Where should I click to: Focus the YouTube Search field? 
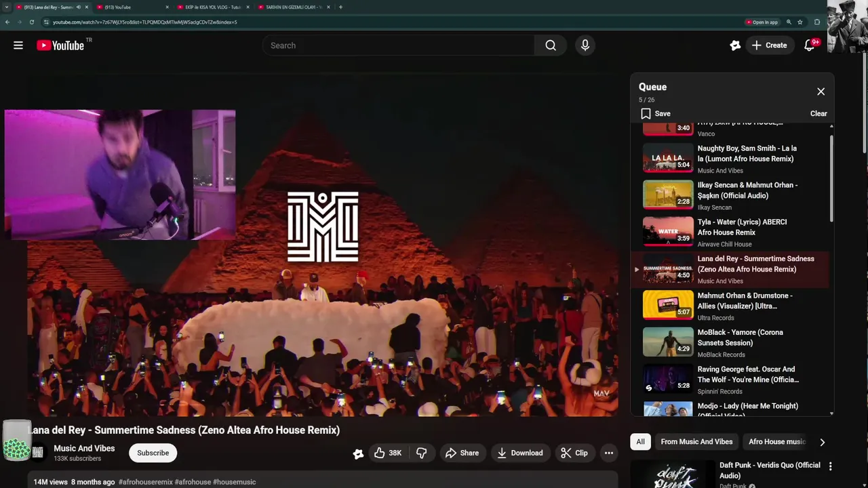tap(399, 45)
